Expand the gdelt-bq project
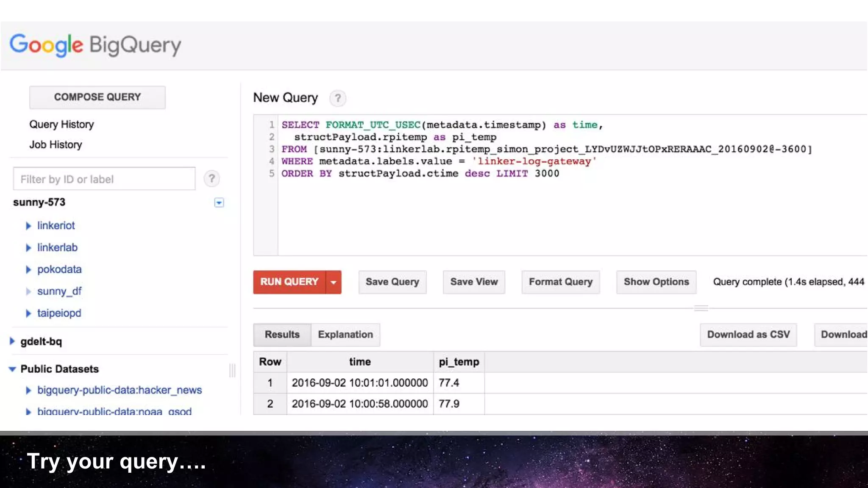The image size is (868, 488). pos(12,341)
